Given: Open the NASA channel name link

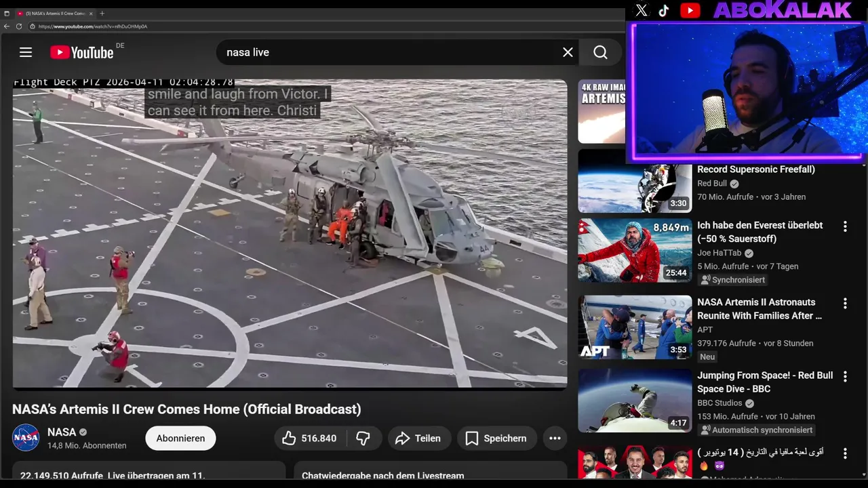Looking at the screenshot, I should [62, 432].
